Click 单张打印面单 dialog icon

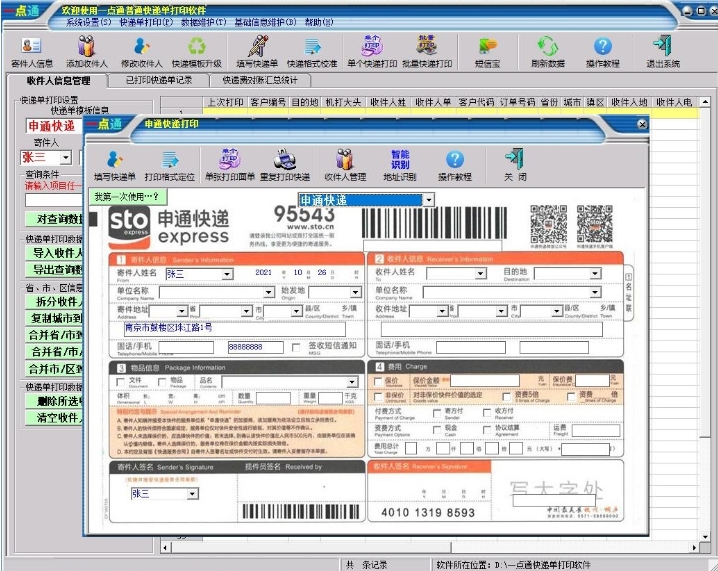point(230,165)
